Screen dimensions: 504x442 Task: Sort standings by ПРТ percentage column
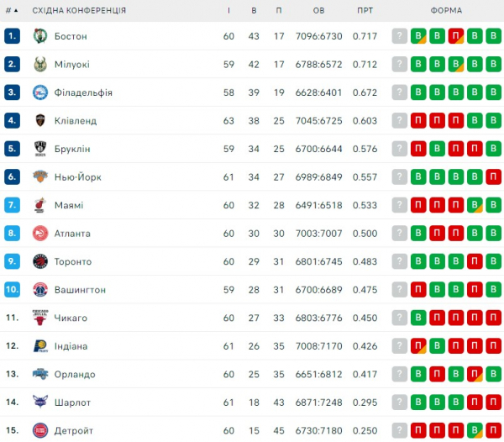(x=365, y=10)
